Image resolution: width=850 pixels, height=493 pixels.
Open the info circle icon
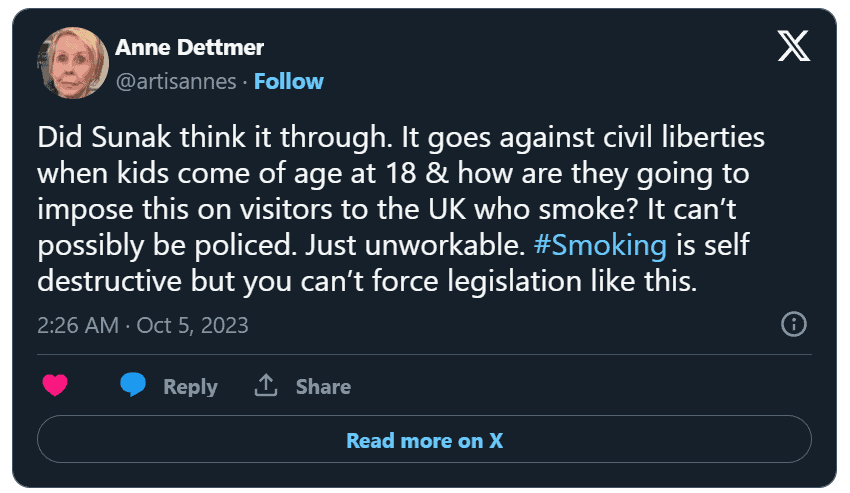[x=793, y=324]
